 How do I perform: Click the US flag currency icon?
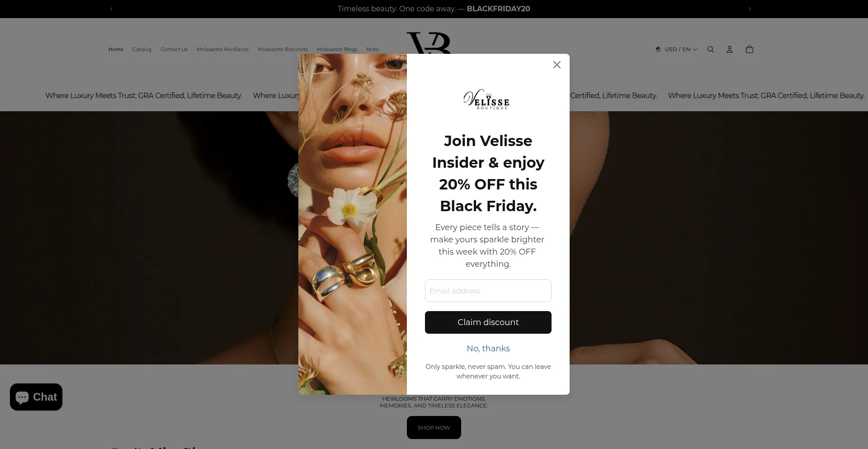click(x=659, y=49)
